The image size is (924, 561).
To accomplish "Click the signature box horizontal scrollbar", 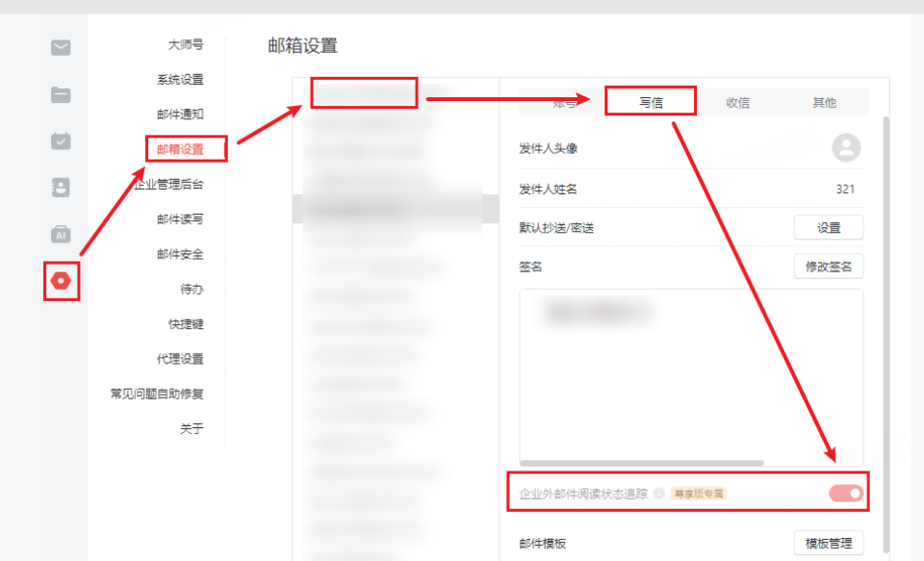I will pyautogui.click(x=642, y=463).
